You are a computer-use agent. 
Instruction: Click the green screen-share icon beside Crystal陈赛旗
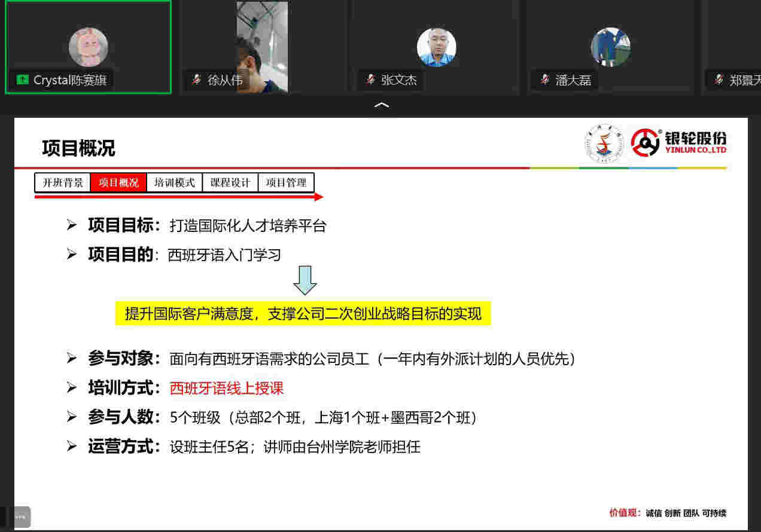tap(23, 80)
